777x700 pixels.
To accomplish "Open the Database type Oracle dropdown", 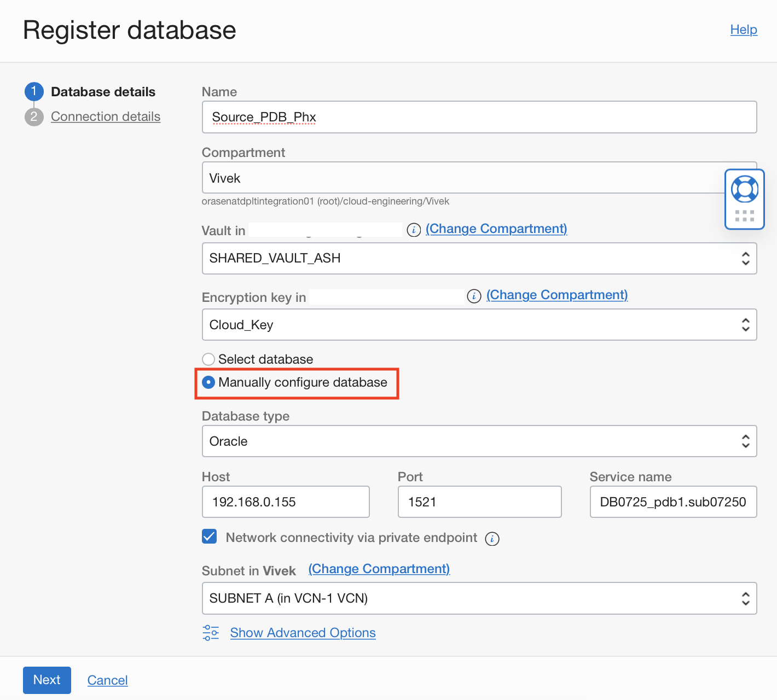I will [479, 441].
